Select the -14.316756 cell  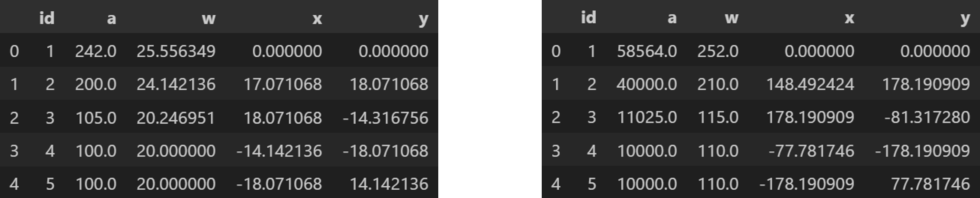385,118
